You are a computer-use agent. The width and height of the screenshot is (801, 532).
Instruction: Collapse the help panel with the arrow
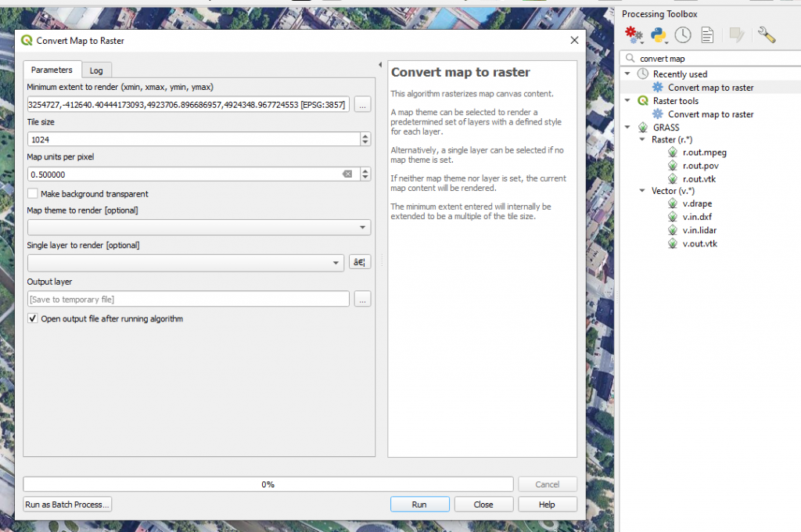point(380,65)
